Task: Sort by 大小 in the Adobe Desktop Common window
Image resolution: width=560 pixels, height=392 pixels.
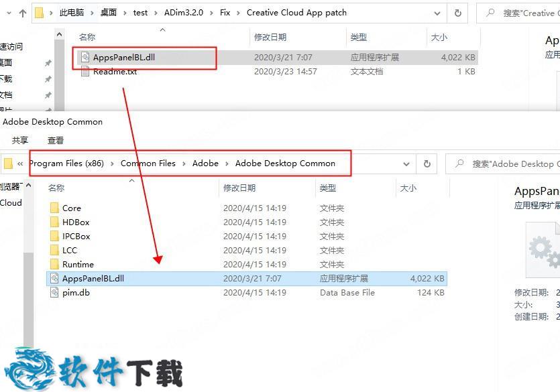Action: coord(408,188)
